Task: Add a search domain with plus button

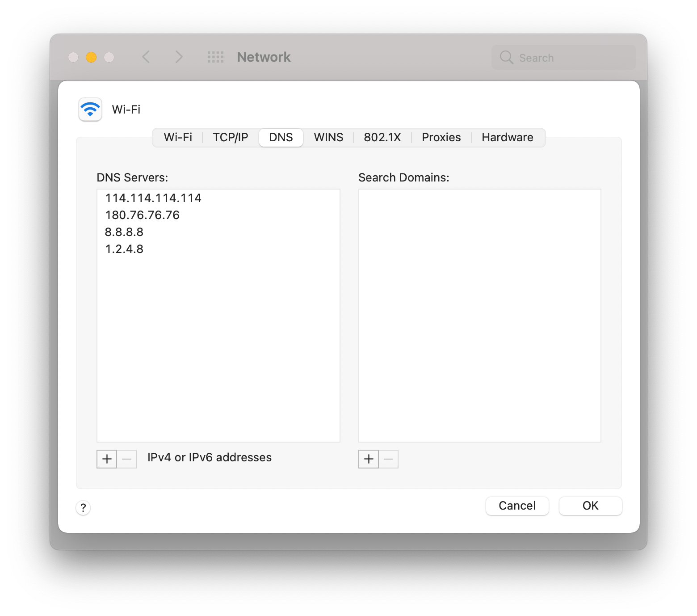Action: click(x=369, y=459)
